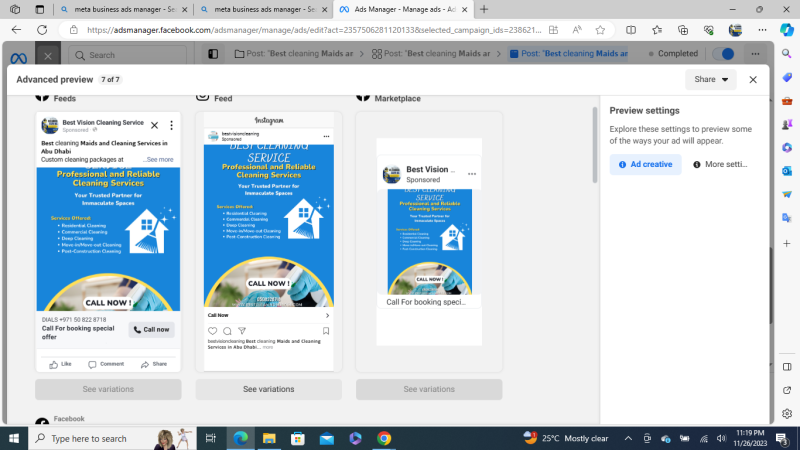Viewport: 800px width, 450px height.
Task: Click the browser back arrow
Action: coord(16,30)
